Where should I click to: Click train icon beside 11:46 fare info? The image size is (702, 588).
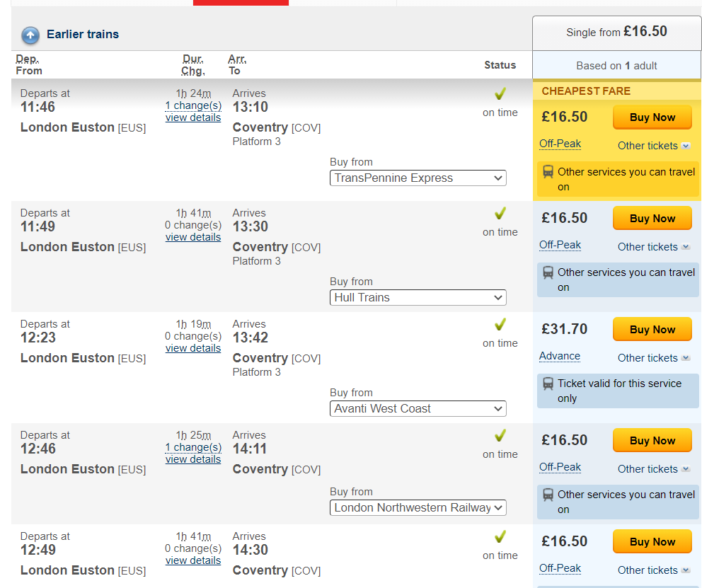548,172
